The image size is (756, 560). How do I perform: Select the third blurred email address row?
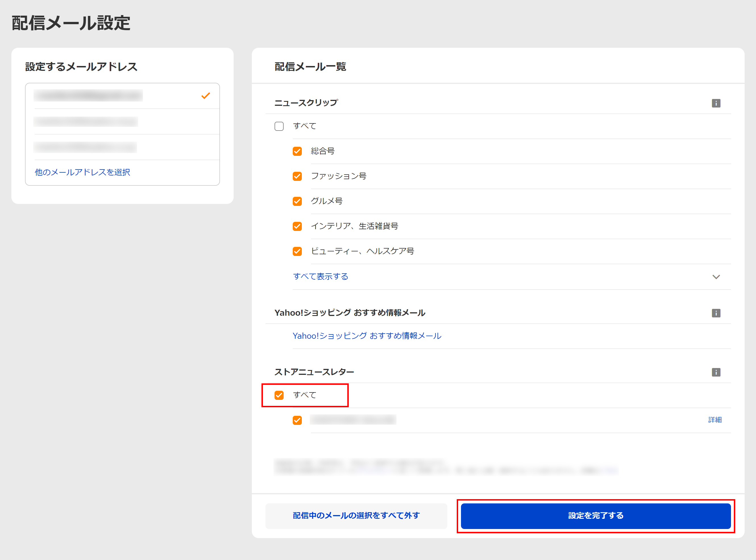pos(122,147)
